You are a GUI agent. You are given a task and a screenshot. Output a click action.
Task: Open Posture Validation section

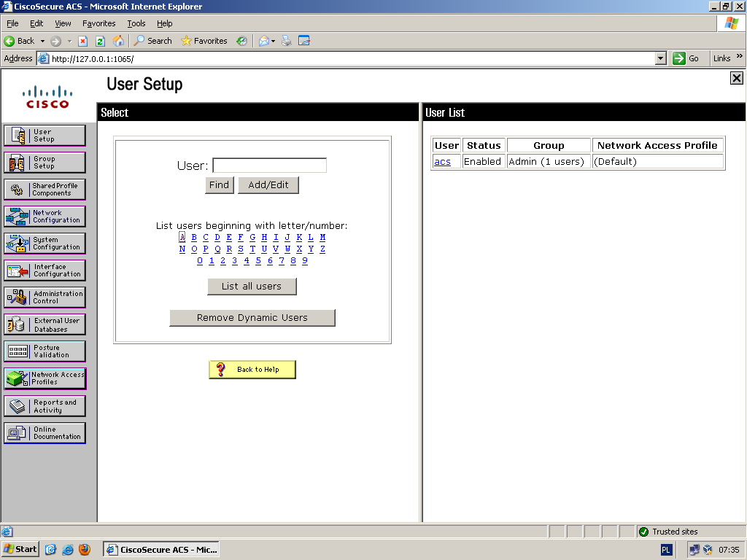point(44,351)
